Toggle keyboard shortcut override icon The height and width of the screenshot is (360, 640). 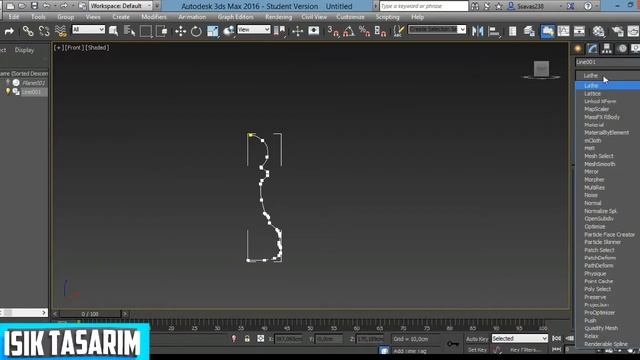313,31
